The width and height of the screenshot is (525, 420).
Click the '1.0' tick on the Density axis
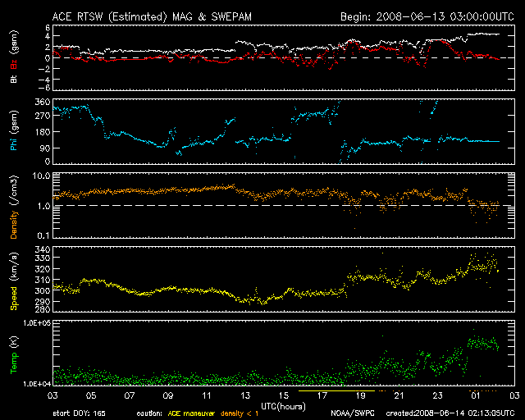point(43,207)
